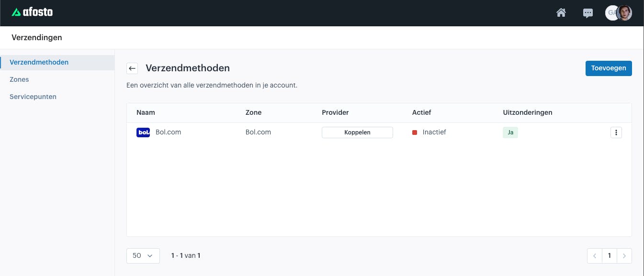This screenshot has width=644, height=276.
Task: Click the Zone column header
Action: point(253,112)
